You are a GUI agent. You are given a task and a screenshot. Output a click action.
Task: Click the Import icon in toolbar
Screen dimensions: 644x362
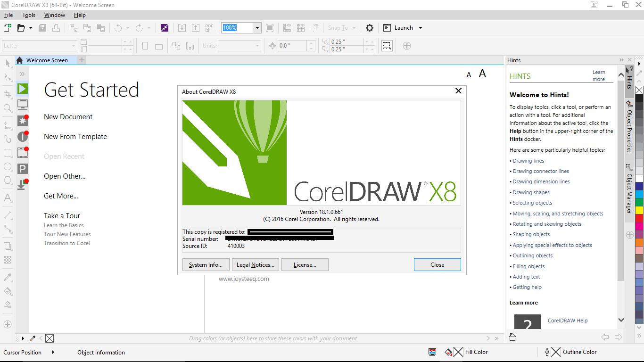(x=182, y=28)
